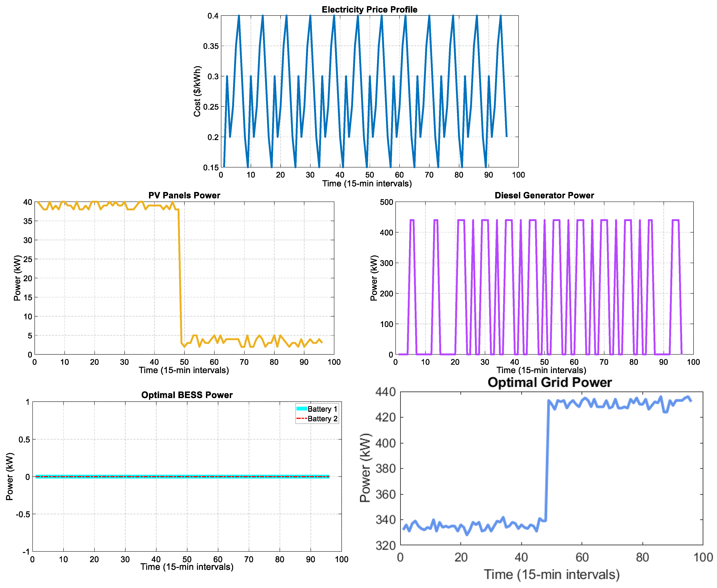Click x-axis label under Optimal Grid Power
717x588 pixels.
(552, 575)
